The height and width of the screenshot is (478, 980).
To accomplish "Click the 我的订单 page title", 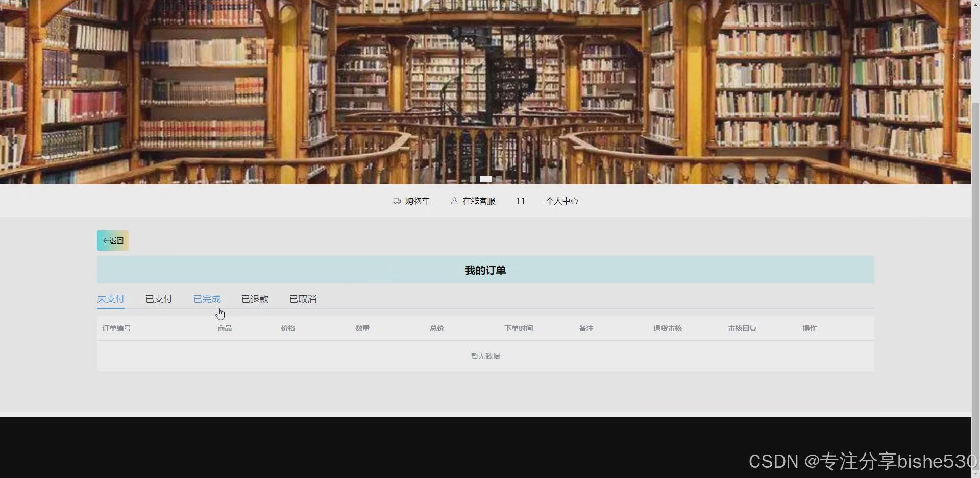I will 485,270.
